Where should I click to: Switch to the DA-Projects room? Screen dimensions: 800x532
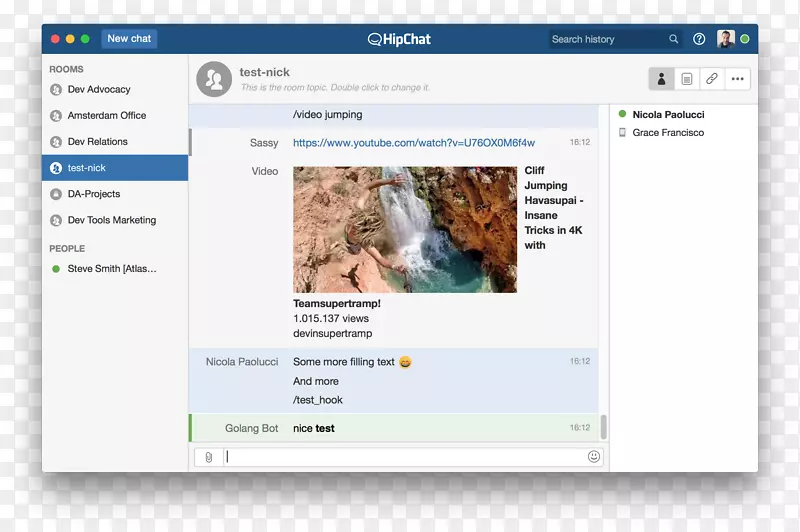click(x=93, y=194)
